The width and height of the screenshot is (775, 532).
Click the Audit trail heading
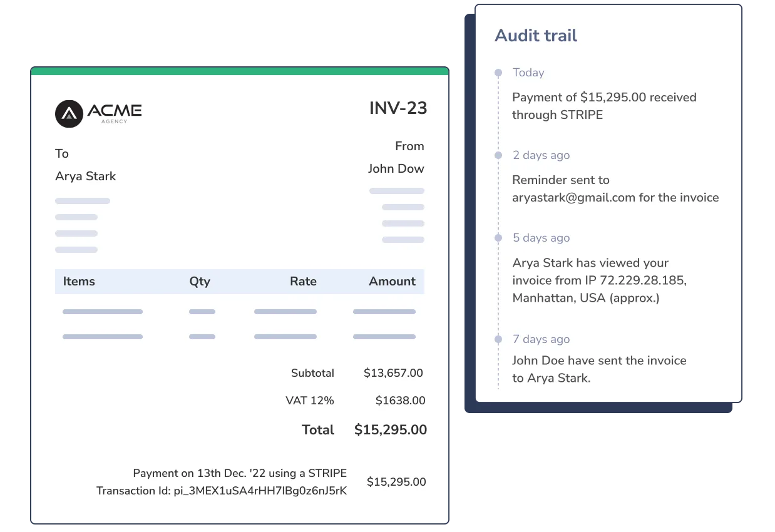[536, 36]
